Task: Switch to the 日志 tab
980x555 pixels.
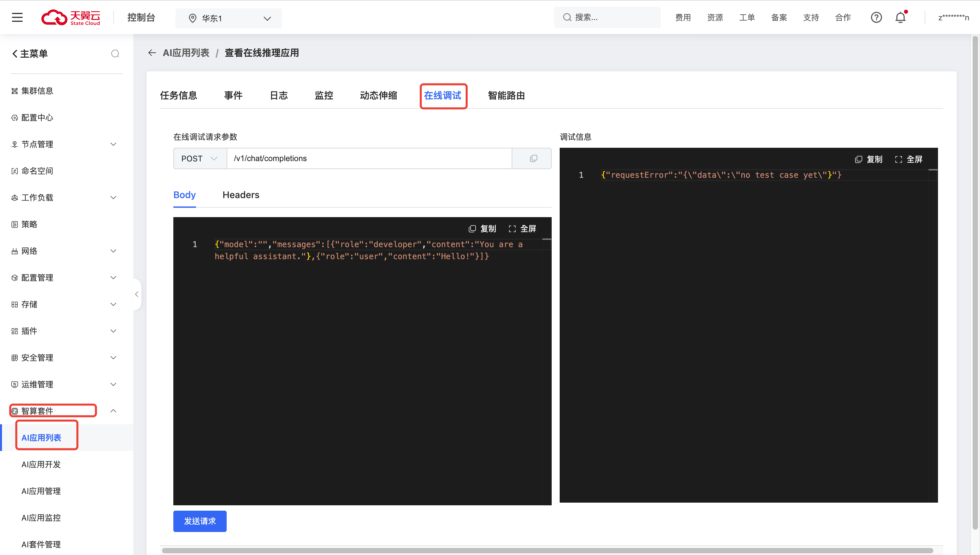Action: pos(278,95)
